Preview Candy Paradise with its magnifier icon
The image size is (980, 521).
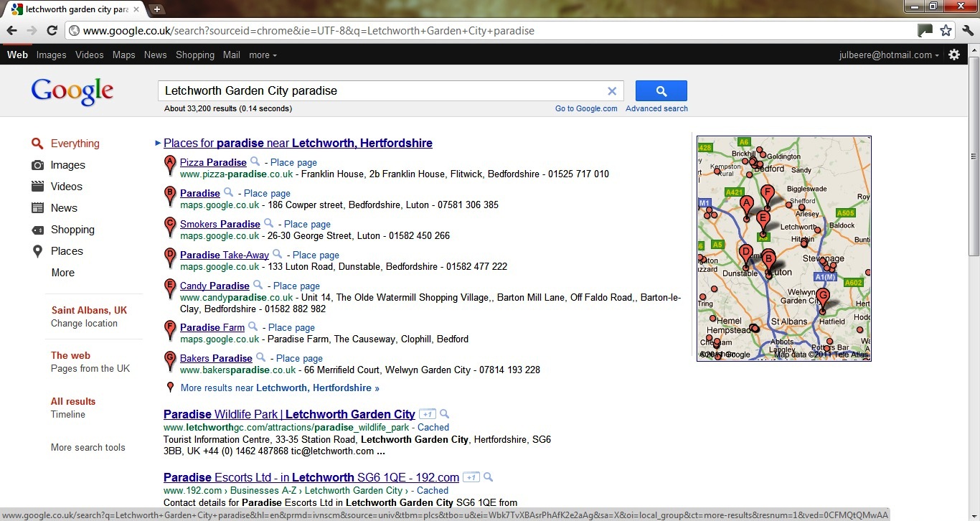click(x=258, y=285)
